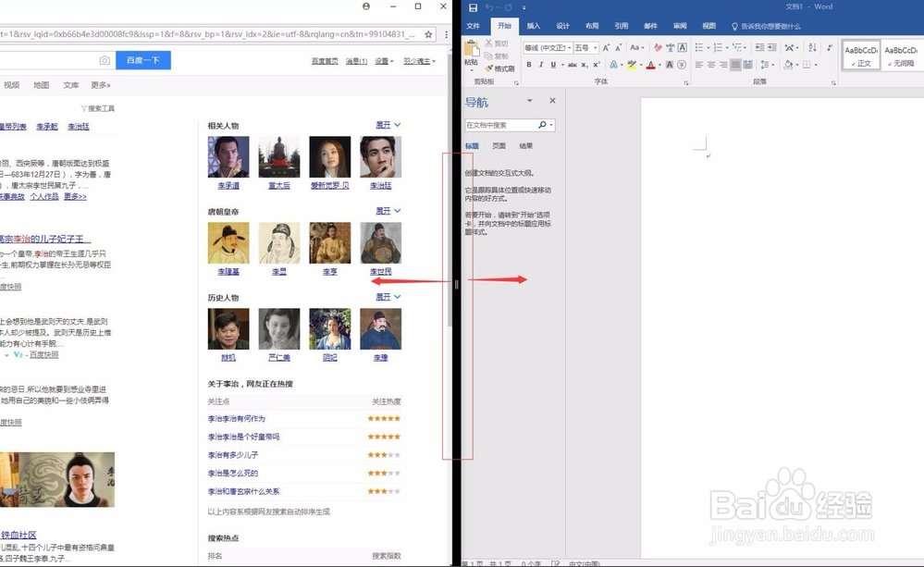The height and width of the screenshot is (567, 924).
Task: Toggle underline formatting in Word
Action: [553, 65]
